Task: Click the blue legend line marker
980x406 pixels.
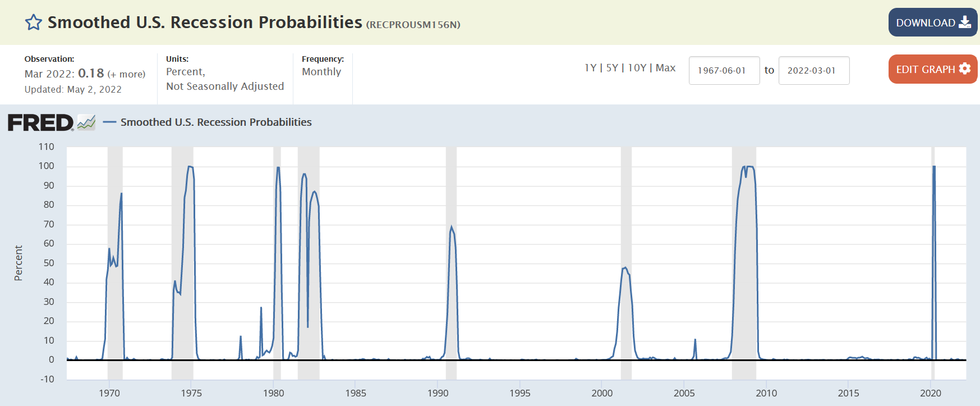Action: pos(110,122)
